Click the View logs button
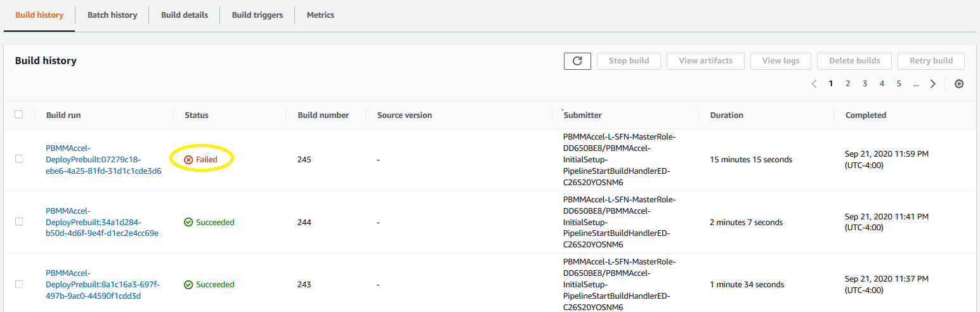This screenshot has height=312, width=980. pyautogui.click(x=781, y=61)
